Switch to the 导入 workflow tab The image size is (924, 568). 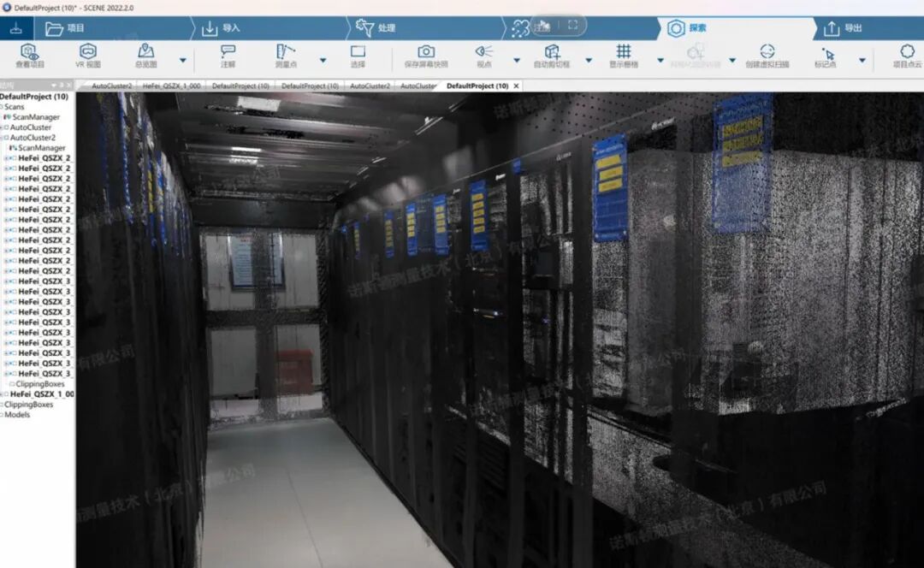coord(221,28)
